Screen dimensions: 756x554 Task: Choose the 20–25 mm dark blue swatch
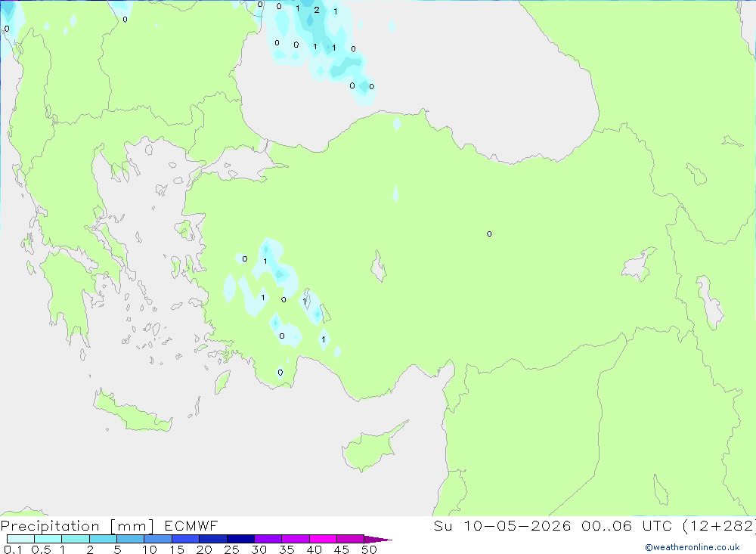pos(213,539)
